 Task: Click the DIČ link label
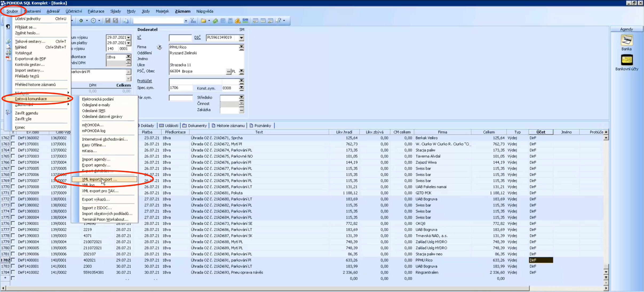pyautogui.click(x=197, y=37)
